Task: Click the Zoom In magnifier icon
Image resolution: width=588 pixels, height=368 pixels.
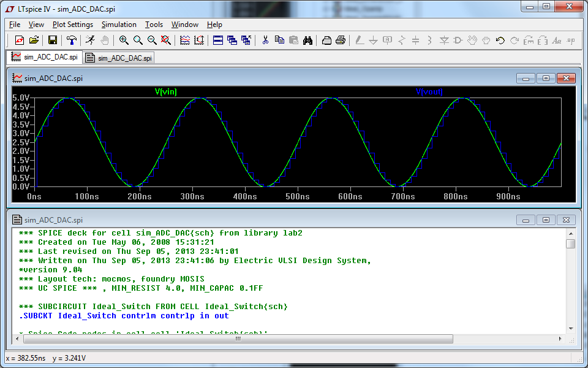Action: click(124, 40)
